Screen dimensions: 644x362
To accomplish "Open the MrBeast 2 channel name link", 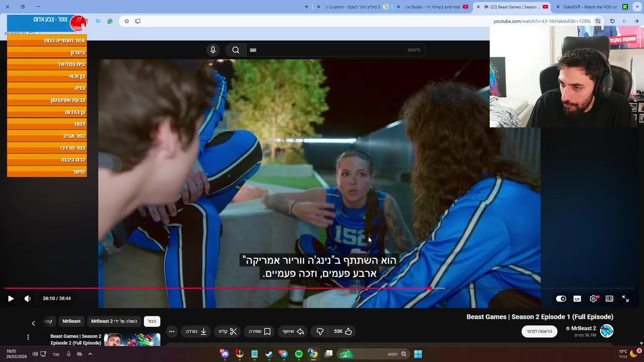I will pos(584,328).
